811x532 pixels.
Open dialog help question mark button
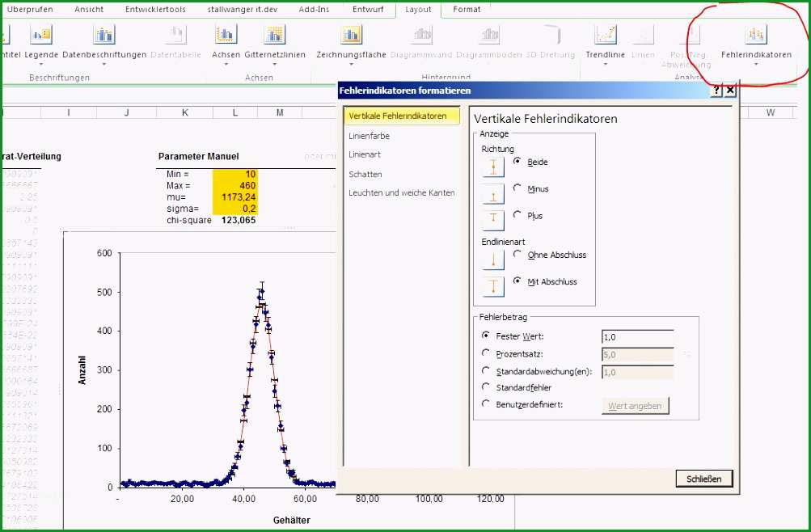(716, 91)
